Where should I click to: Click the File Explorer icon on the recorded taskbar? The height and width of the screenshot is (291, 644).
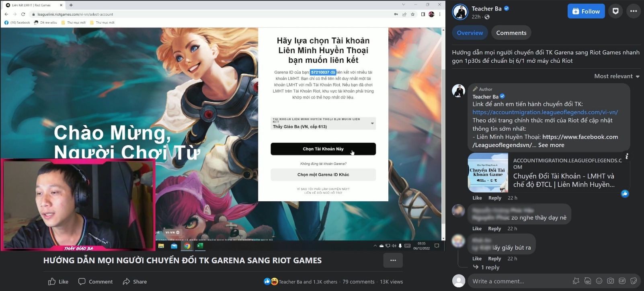(x=161, y=246)
